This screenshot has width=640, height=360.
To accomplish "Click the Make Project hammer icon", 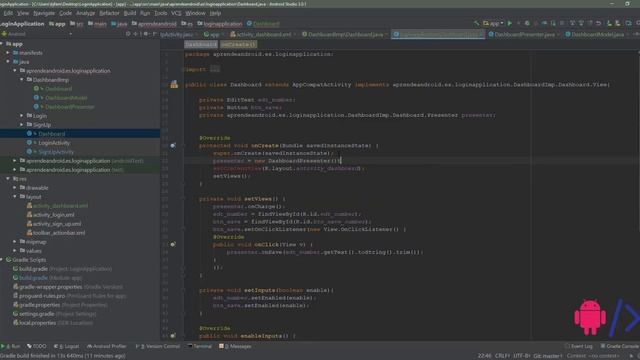I will 476,24.
